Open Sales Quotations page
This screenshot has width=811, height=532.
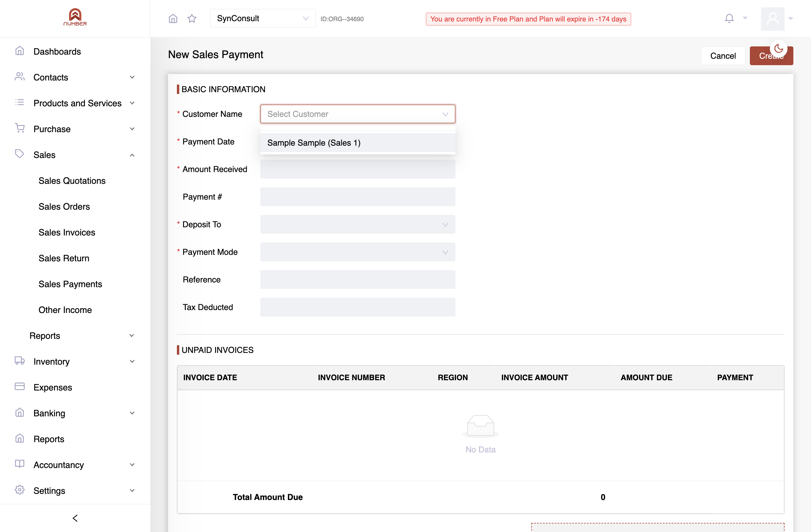click(x=72, y=181)
